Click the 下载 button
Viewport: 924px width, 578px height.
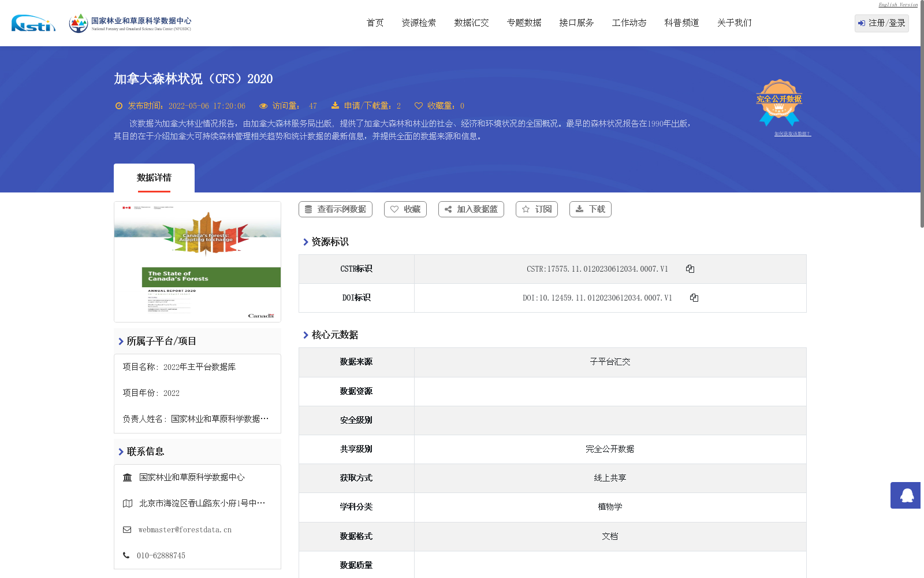point(590,209)
